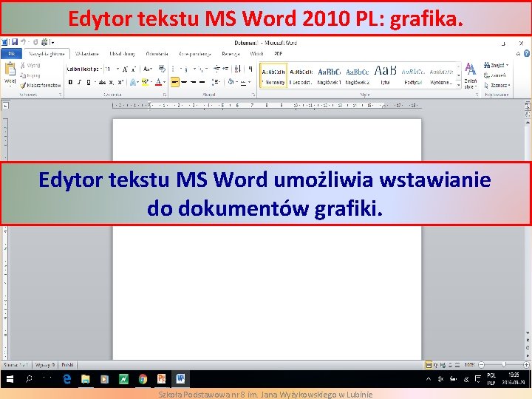
Task: Select align right button
Action: tap(194, 82)
